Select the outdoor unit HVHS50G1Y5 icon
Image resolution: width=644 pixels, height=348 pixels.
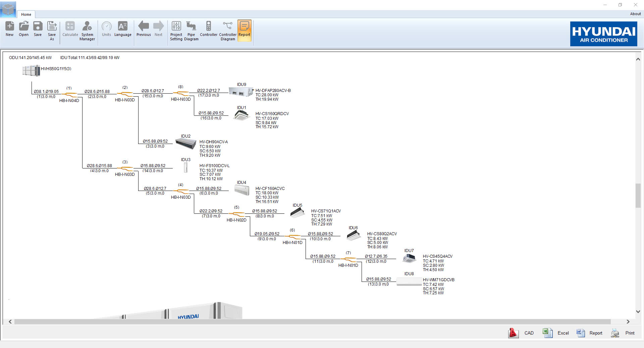tap(31, 70)
